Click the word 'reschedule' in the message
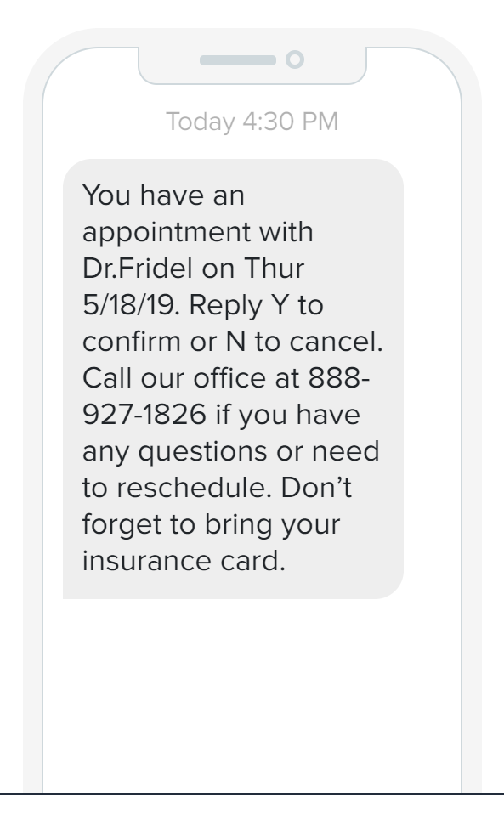Image resolution: width=504 pixels, height=826 pixels. [x=194, y=487]
